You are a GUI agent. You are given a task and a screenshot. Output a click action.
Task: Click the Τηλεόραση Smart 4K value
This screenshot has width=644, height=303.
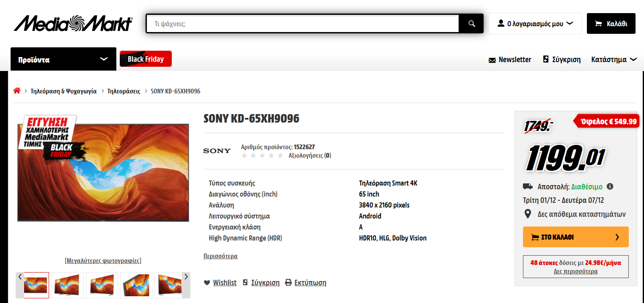[388, 183]
